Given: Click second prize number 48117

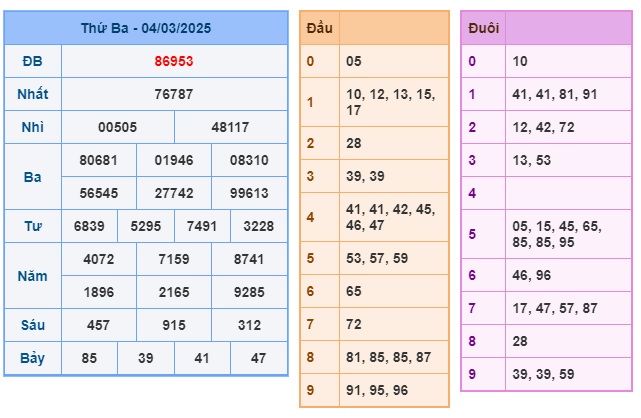Looking at the screenshot, I should [x=230, y=127].
